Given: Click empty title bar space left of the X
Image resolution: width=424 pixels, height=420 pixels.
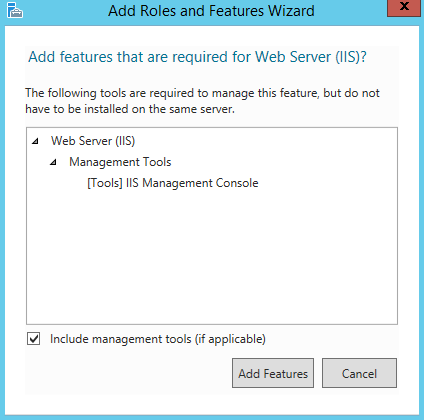Looking at the screenshot, I should 350,11.
